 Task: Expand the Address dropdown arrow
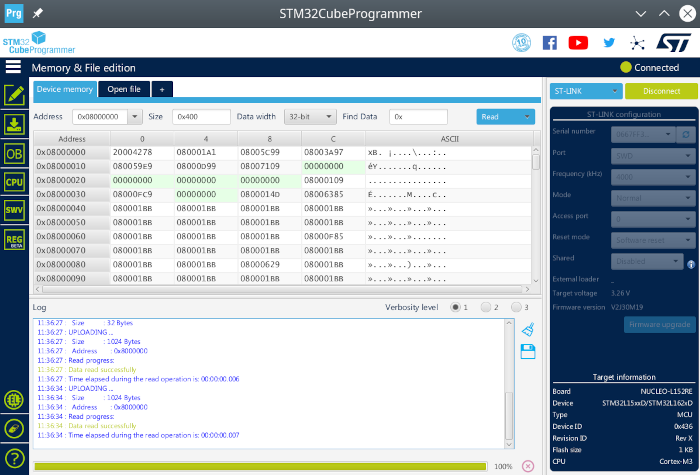point(134,117)
